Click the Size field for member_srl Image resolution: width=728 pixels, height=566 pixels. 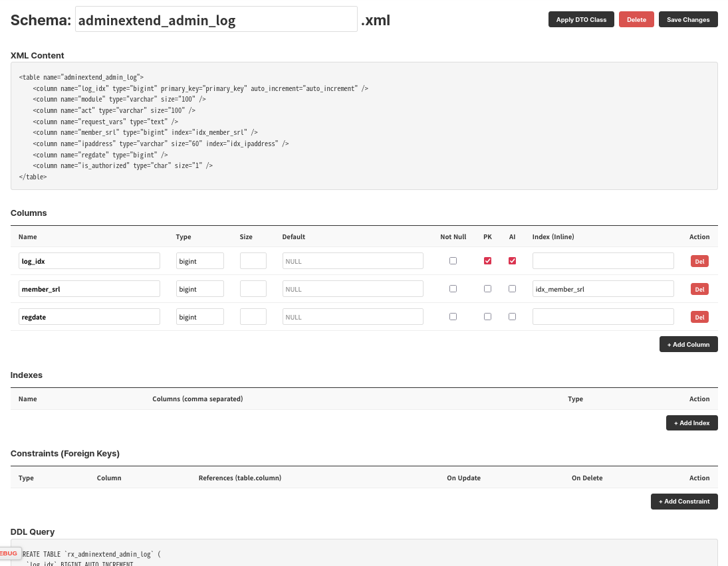[x=253, y=289]
